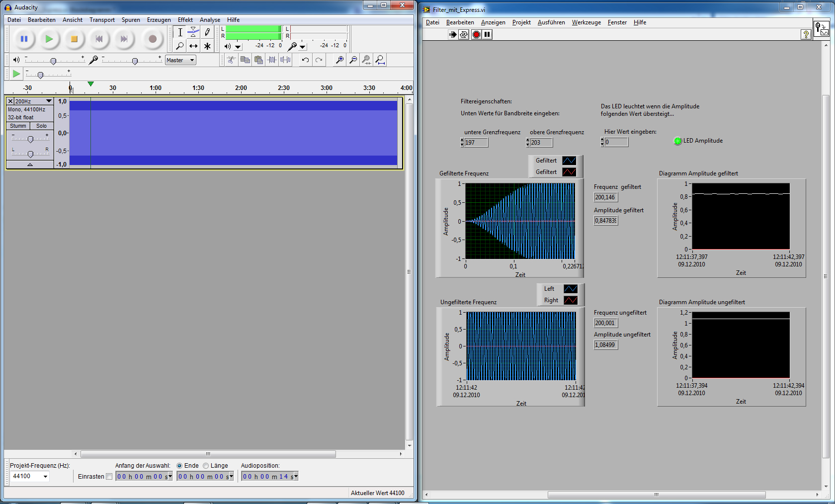
Task: Click the Paste icon in edit toolbar
Action: click(x=258, y=60)
